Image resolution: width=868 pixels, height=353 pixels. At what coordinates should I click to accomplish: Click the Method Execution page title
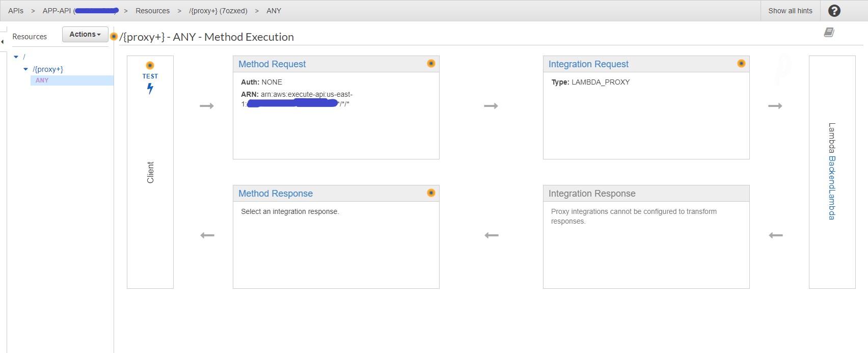(x=207, y=37)
